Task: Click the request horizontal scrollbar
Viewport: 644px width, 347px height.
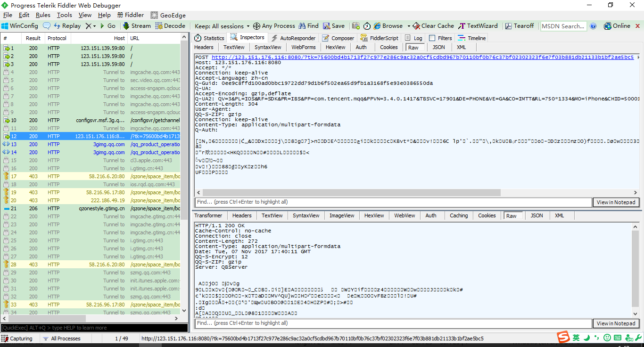Action: [x=353, y=192]
